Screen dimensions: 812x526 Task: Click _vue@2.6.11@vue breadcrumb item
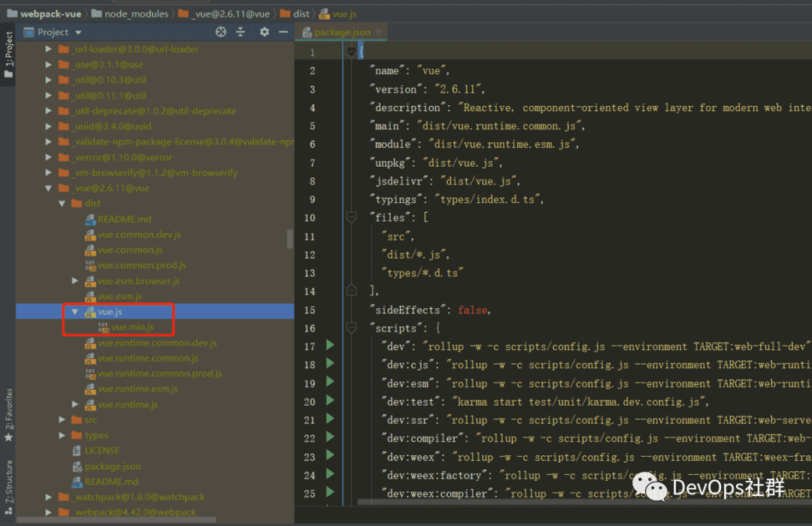click(224, 14)
